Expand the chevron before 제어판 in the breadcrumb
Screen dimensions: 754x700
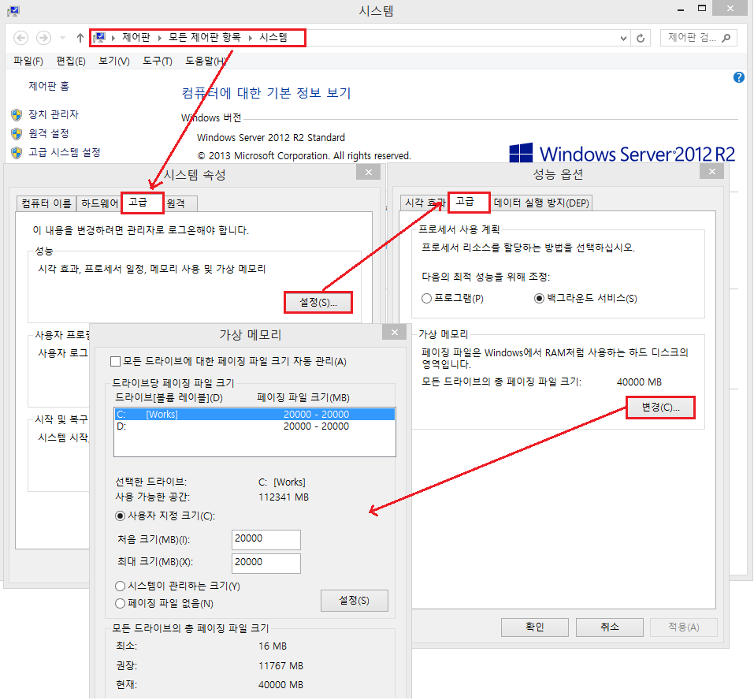tap(113, 38)
